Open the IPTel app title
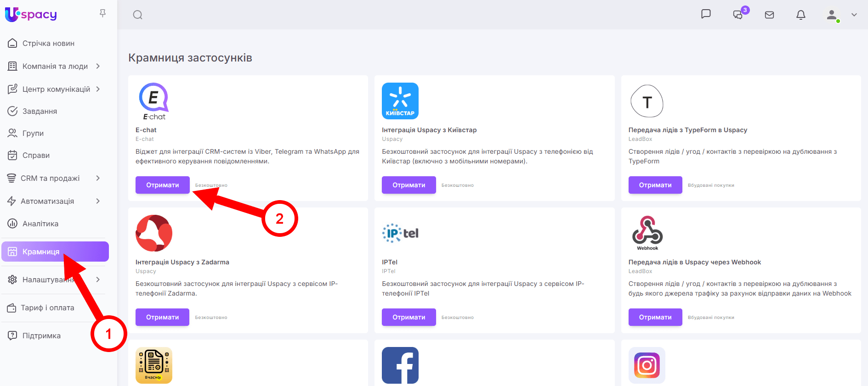Image resolution: width=868 pixels, height=386 pixels. tap(390, 262)
